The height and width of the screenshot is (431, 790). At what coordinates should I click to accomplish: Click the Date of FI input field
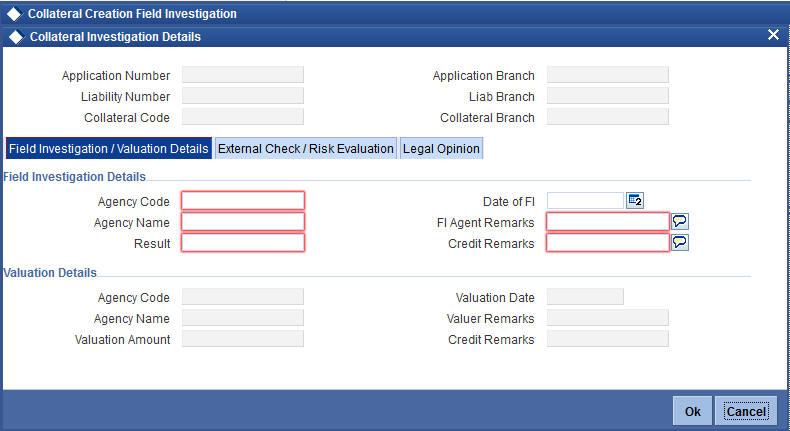coord(585,201)
